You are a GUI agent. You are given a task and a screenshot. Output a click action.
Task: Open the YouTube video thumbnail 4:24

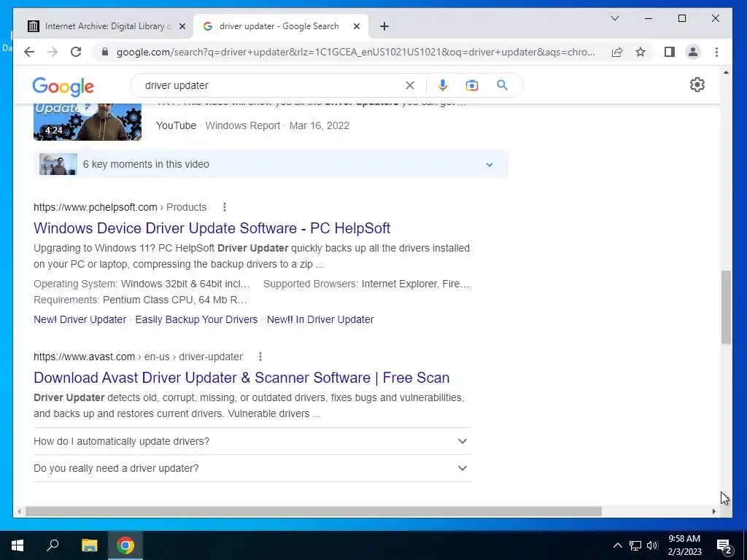point(88,122)
